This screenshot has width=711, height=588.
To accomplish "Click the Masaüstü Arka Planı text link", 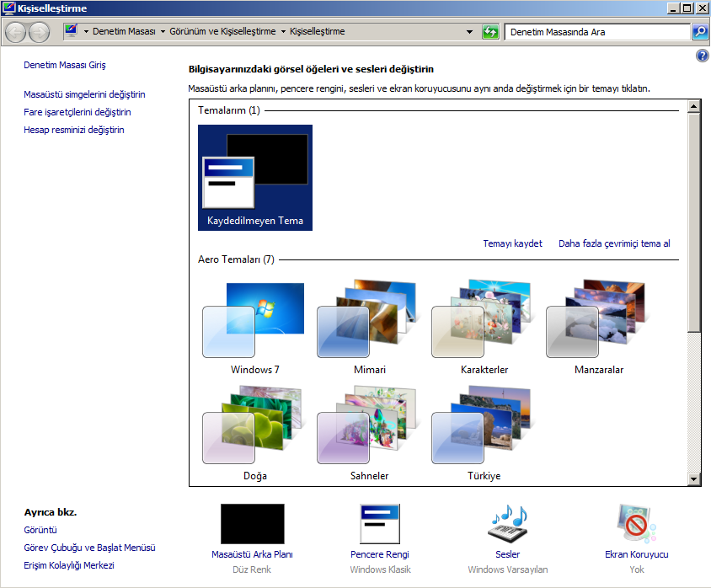I will (x=252, y=554).
